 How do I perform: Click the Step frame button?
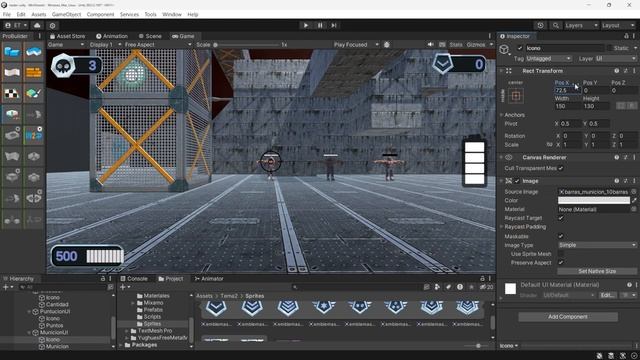pyautogui.click(x=334, y=25)
